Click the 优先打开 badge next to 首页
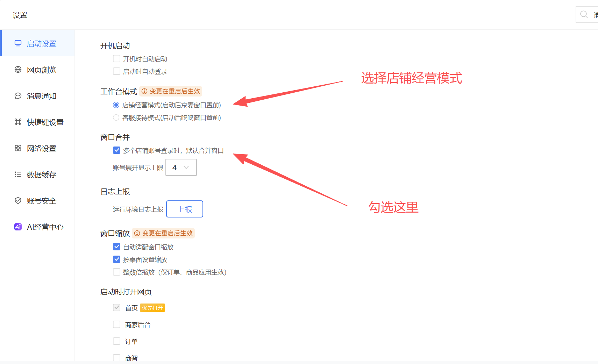The height and width of the screenshot is (364, 598). (x=152, y=308)
